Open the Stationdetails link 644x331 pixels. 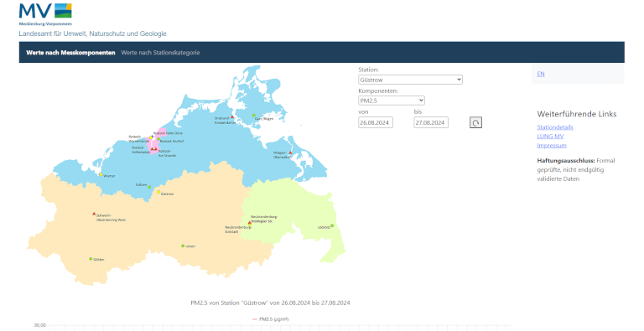pyautogui.click(x=555, y=127)
